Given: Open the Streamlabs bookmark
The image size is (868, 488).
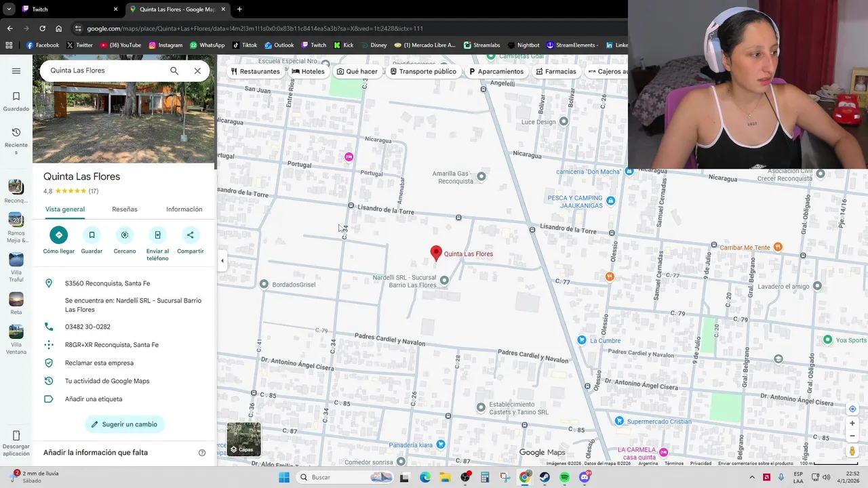Looking at the screenshot, I should 481,45.
